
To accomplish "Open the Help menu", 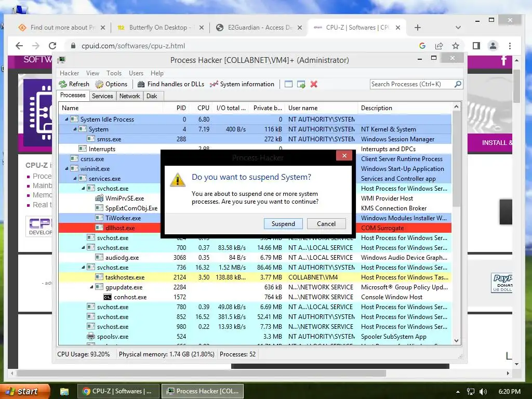I will point(157,73).
